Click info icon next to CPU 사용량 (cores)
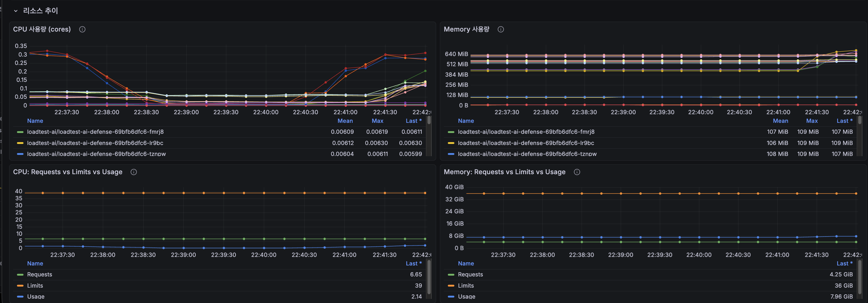 82,29
